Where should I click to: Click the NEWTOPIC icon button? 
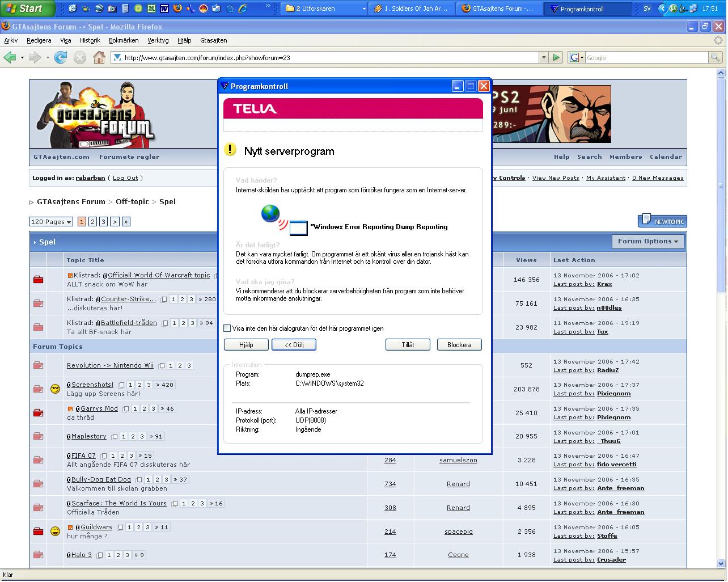click(x=662, y=221)
